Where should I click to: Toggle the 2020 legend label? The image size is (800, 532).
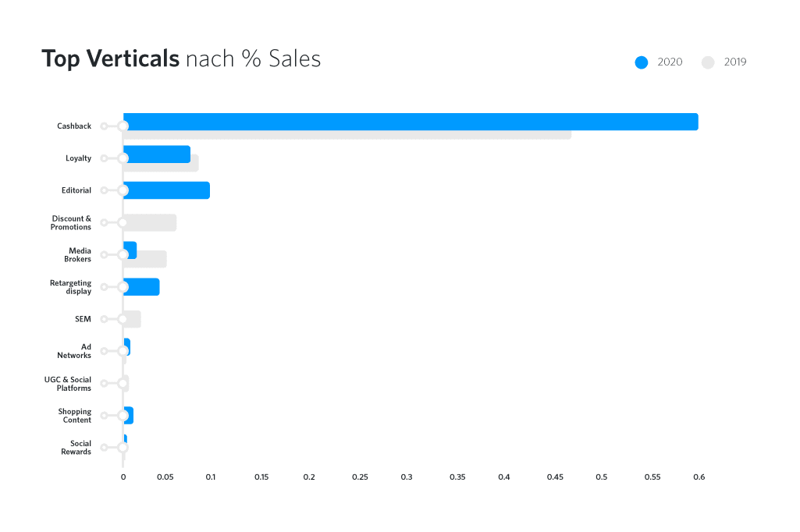(x=670, y=62)
